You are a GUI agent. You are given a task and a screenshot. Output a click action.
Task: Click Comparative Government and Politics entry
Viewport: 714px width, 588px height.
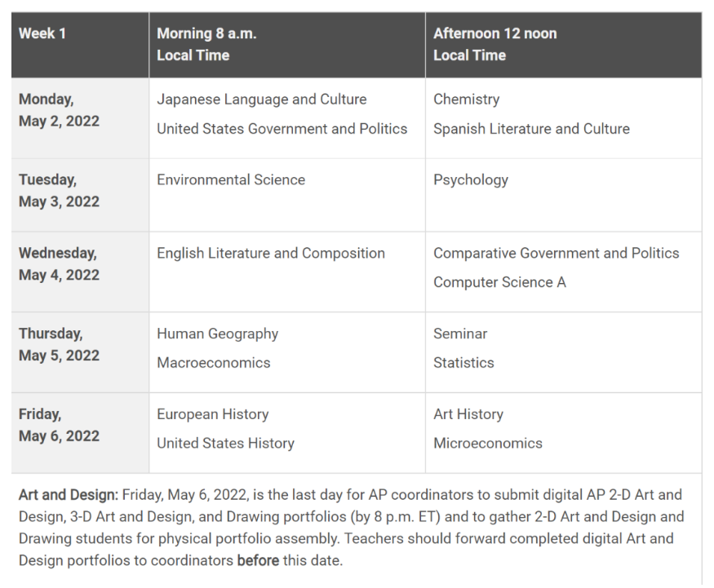click(x=556, y=253)
